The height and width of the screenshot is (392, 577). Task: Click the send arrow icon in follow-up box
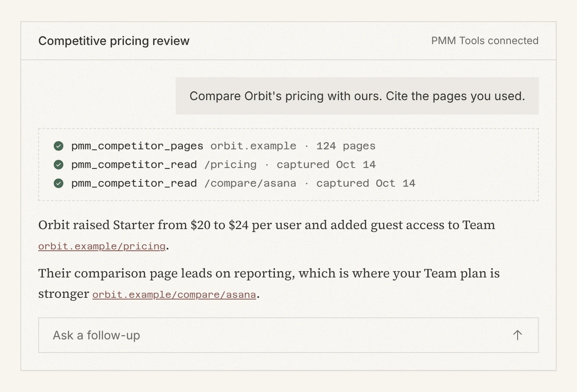point(517,335)
